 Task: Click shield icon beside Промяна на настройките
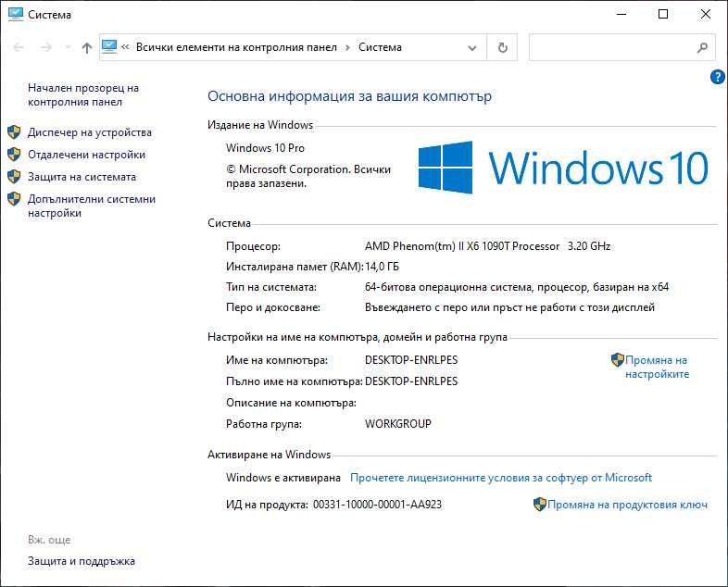[x=618, y=359]
